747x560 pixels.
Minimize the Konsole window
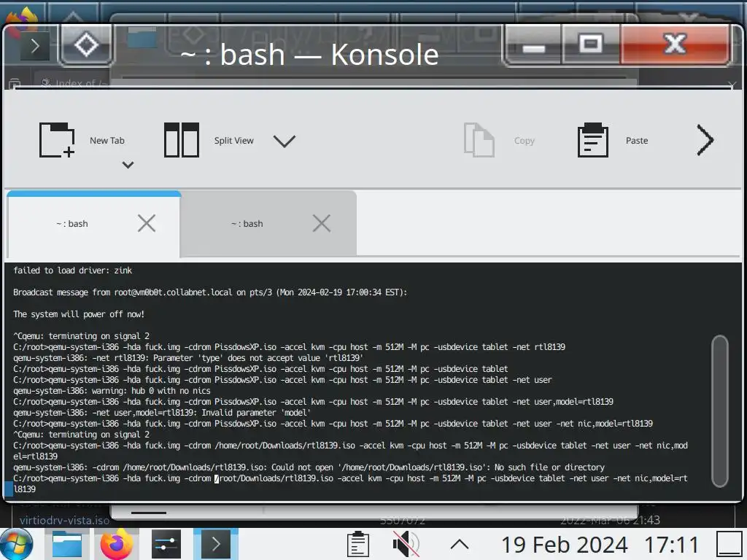[x=533, y=46]
